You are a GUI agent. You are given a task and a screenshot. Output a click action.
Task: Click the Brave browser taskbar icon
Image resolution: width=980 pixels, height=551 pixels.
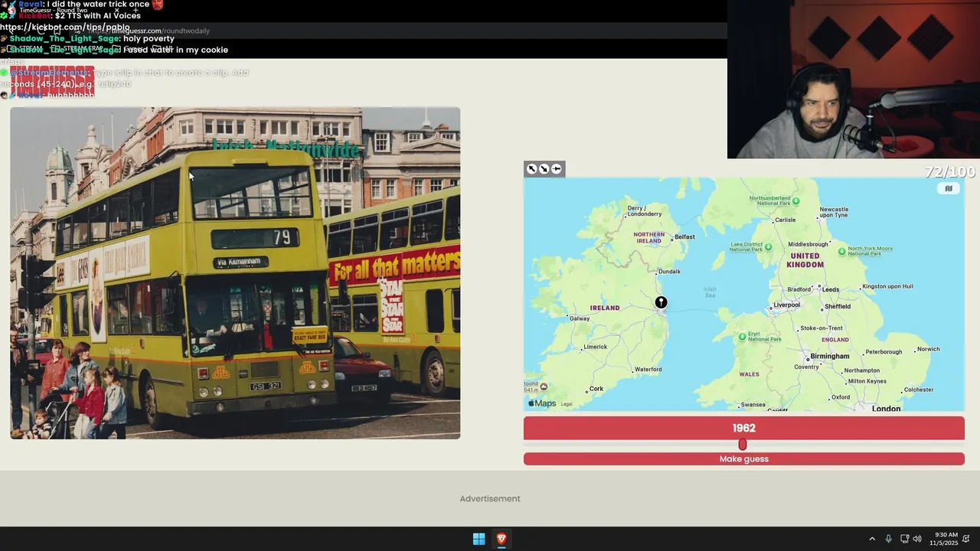click(x=501, y=539)
